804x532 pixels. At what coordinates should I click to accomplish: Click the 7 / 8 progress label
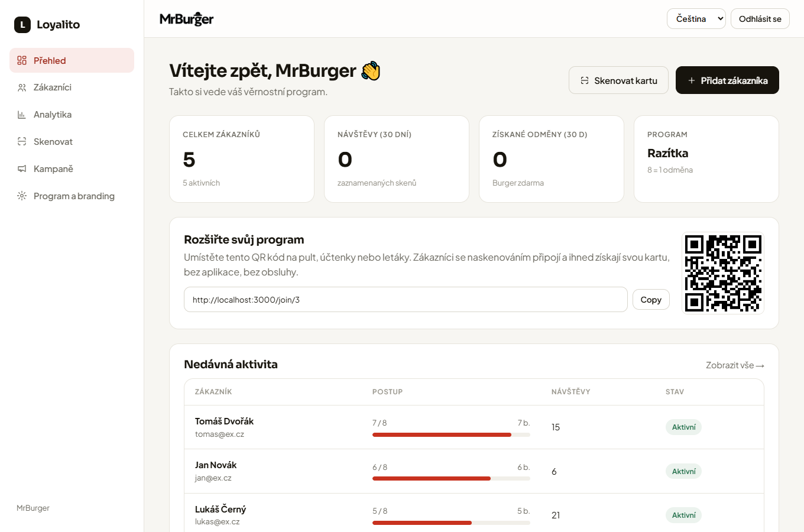[x=380, y=423]
